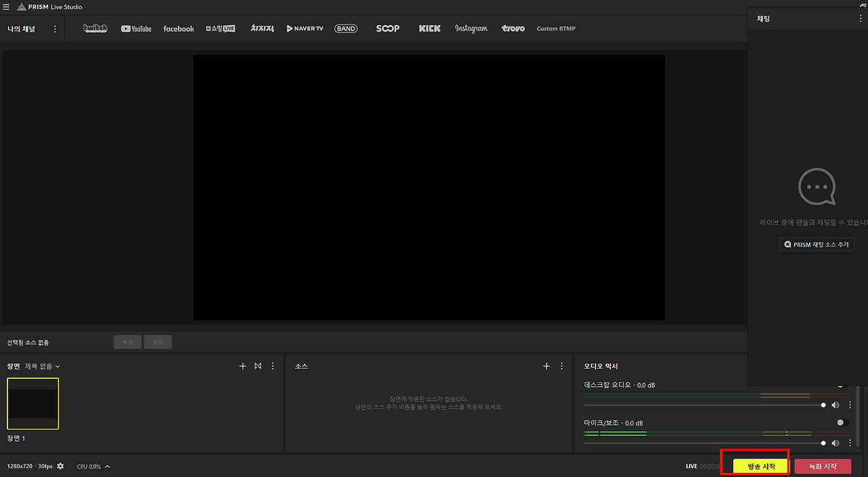
Task: Choose Custom RTMP channel
Action: [x=556, y=28]
